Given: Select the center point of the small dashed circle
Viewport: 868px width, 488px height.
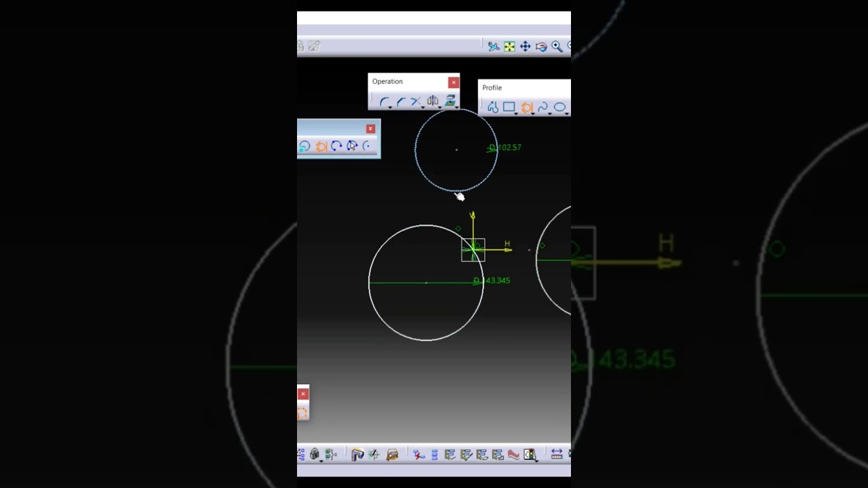Looking at the screenshot, I should coord(456,150).
